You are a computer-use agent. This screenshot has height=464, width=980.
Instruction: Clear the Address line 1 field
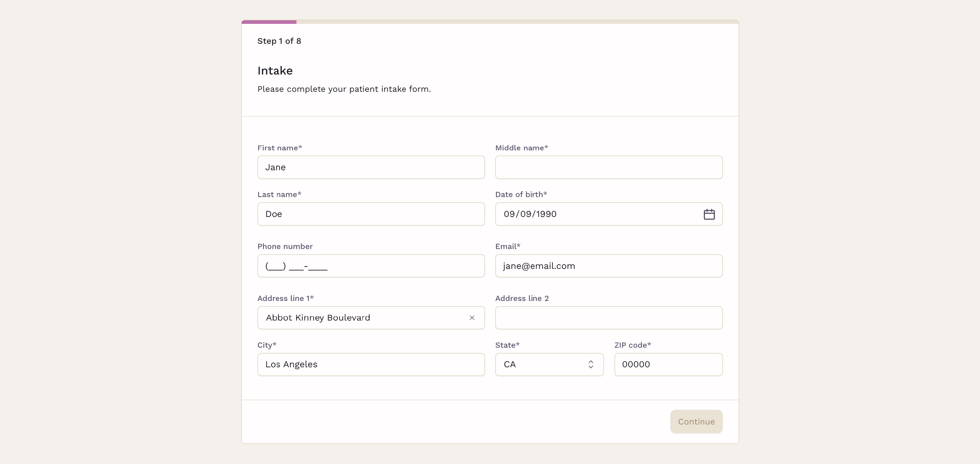472,318
